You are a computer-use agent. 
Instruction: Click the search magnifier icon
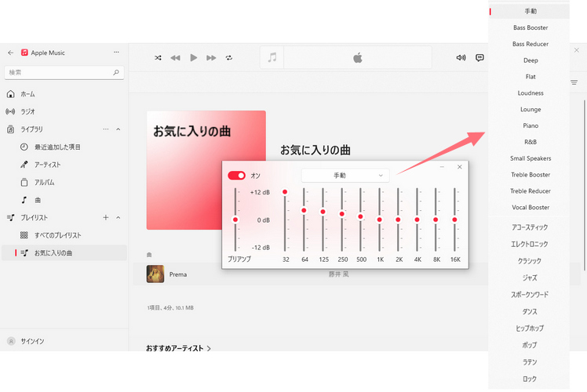point(116,72)
